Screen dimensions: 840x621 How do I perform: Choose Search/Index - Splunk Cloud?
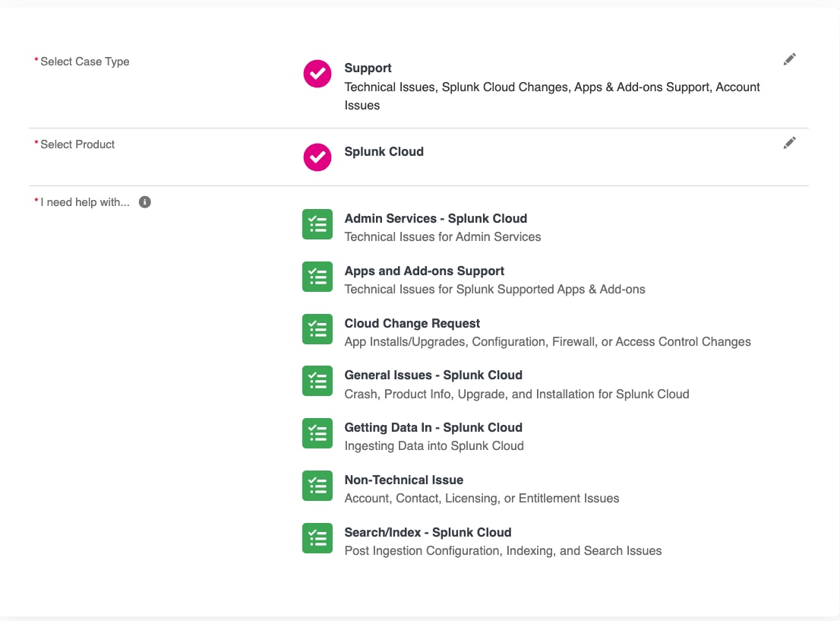click(428, 533)
